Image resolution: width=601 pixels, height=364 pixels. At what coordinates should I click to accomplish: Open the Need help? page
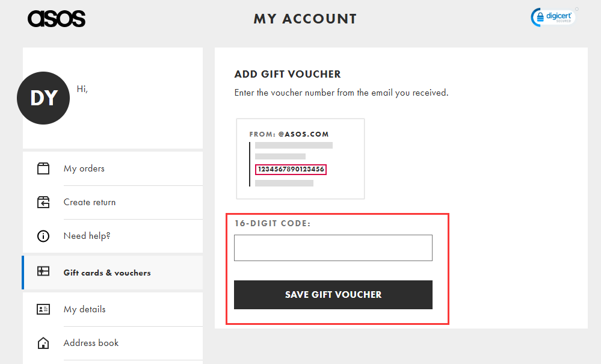(87, 236)
